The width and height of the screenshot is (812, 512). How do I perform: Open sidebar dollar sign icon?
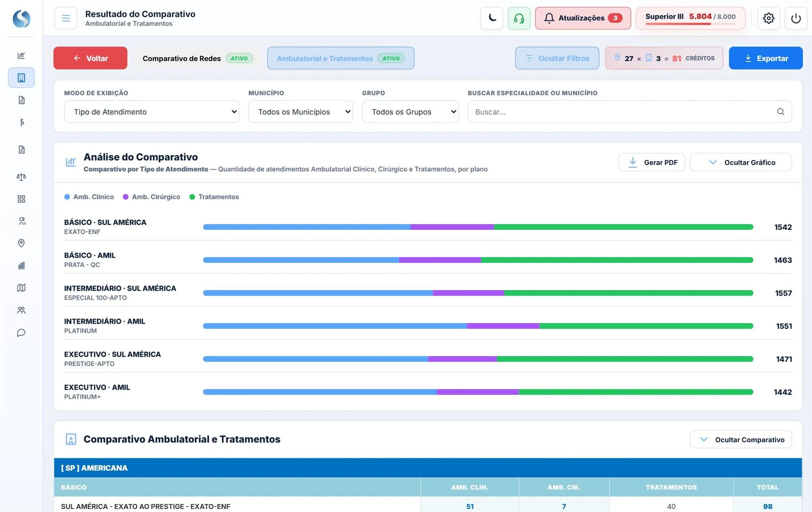(21, 122)
